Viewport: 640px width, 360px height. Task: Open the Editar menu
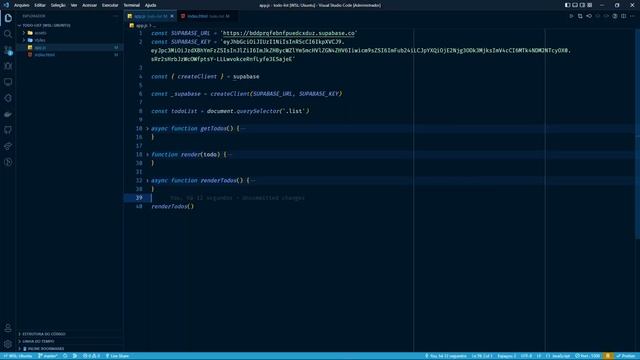[x=40, y=5]
